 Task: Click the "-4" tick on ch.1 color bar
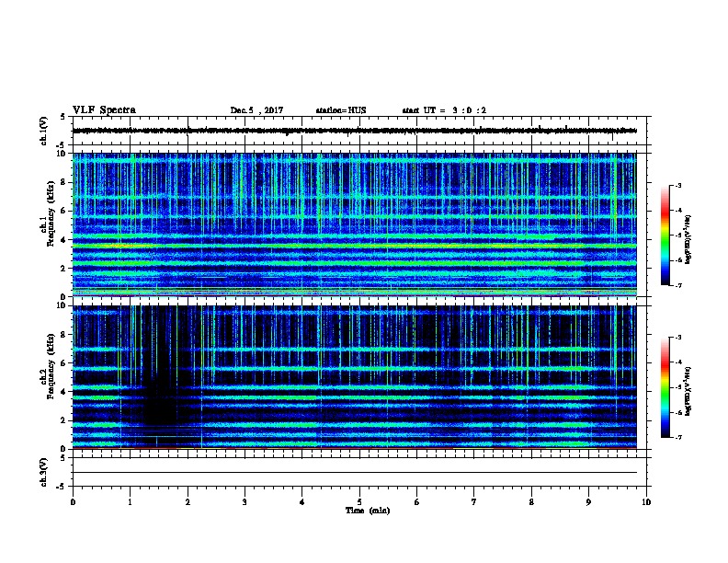click(x=678, y=211)
